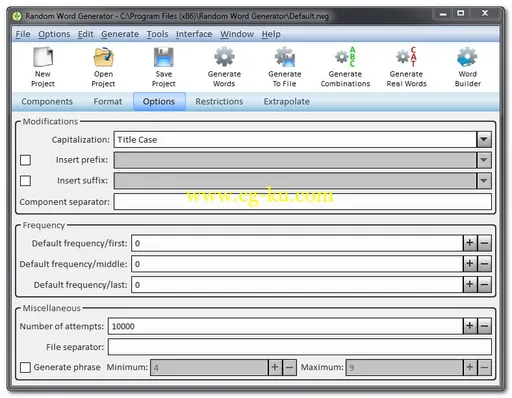This screenshot has height=398, width=512.
Task: Click the Default frequency/first value field
Action: [297, 243]
